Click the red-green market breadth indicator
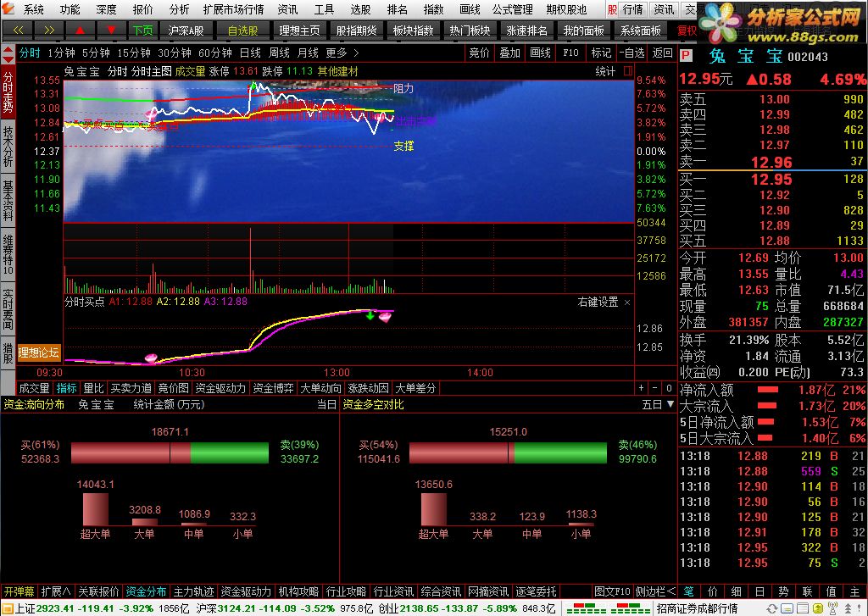 coord(608,609)
